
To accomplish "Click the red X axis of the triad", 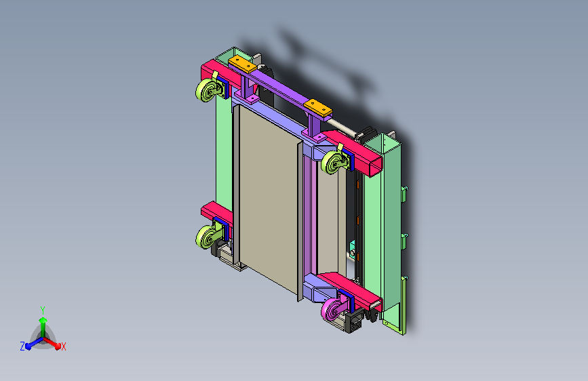I will pyautogui.click(x=52, y=343).
